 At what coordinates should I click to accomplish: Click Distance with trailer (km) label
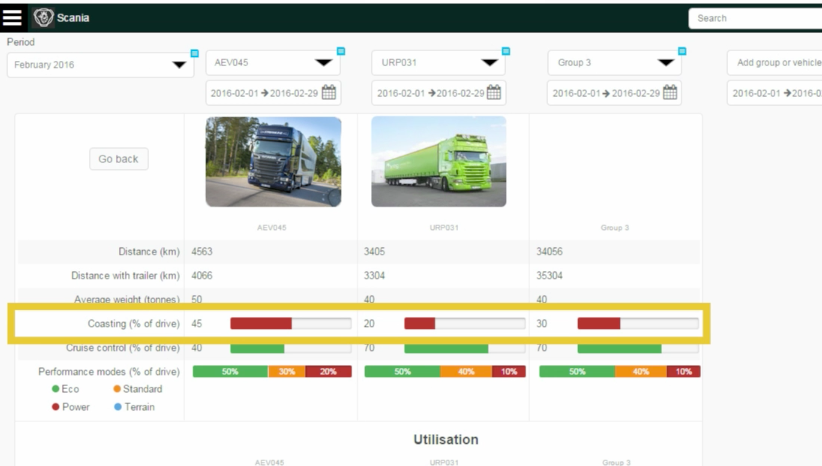[125, 276]
